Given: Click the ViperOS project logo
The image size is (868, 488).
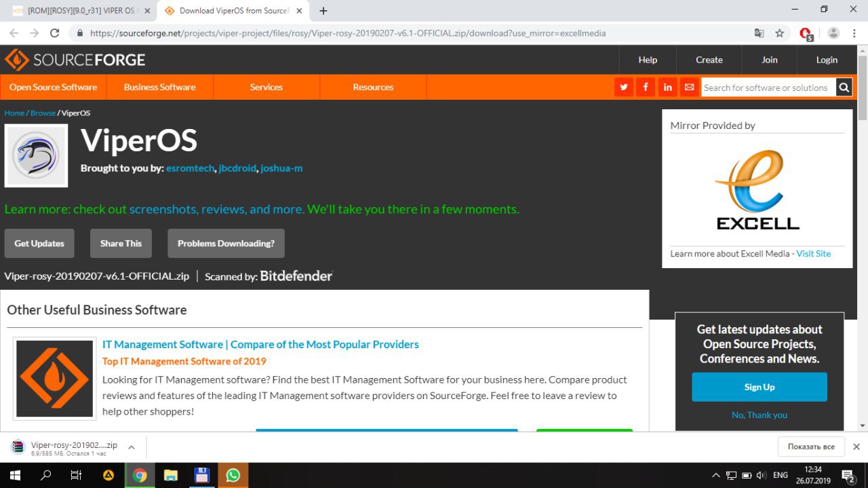Looking at the screenshot, I should click(x=36, y=155).
